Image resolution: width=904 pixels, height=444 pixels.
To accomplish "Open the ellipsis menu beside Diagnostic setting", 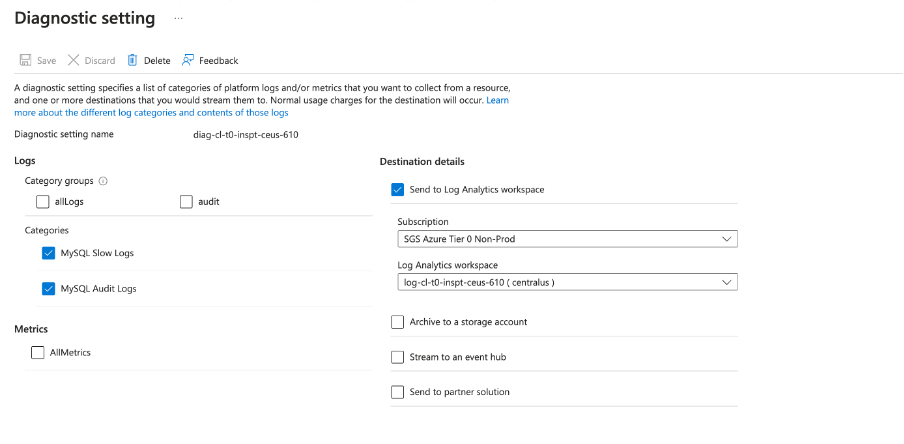I will click(x=178, y=19).
